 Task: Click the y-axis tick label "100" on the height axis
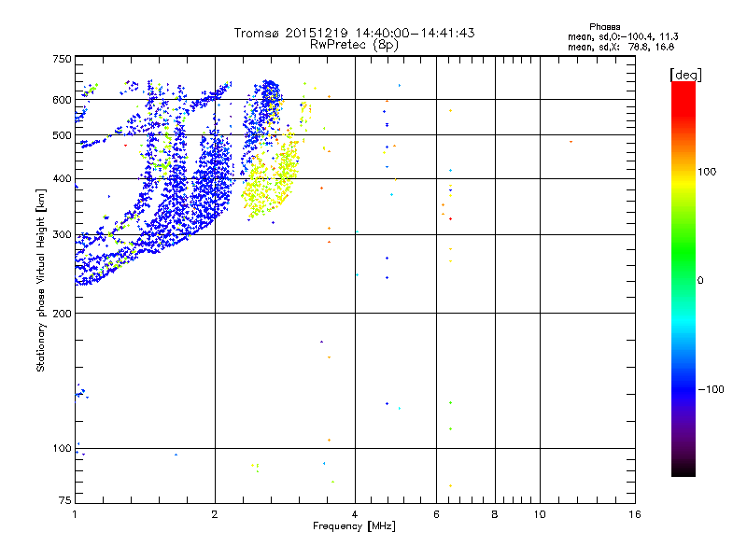(62, 448)
